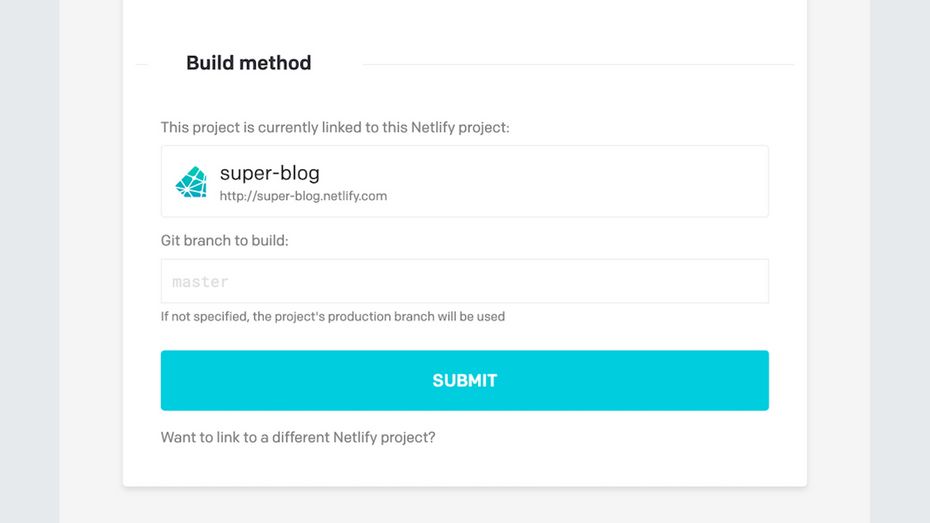Click the divider line right of Build method
Image resolution: width=930 pixels, height=523 pixels.
[578, 65]
